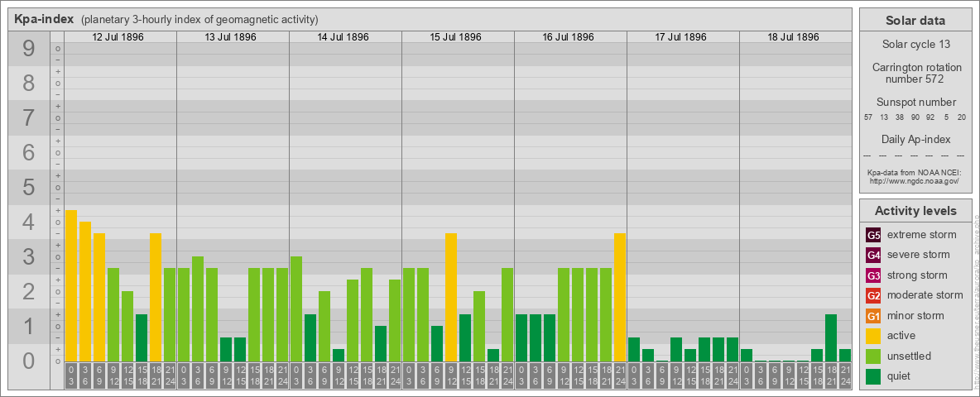Click the yellow 'active' legend swatch
This screenshot has width=980, height=397.
(873, 336)
